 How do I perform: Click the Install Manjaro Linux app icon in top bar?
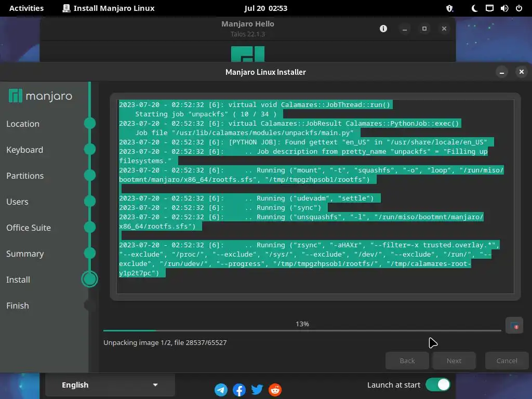click(x=66, y=8)
